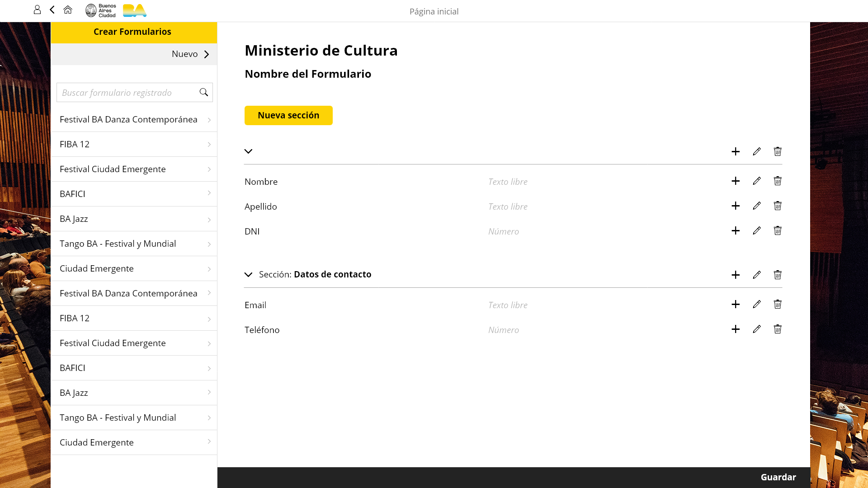Click the Nombre del Formulario title

(308, 74)
